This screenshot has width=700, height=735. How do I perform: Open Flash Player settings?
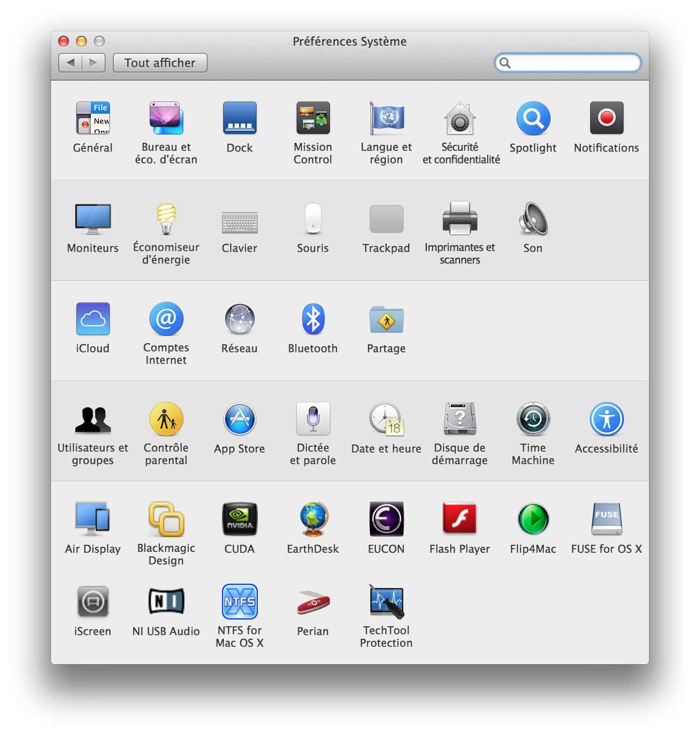coord(460,518)
